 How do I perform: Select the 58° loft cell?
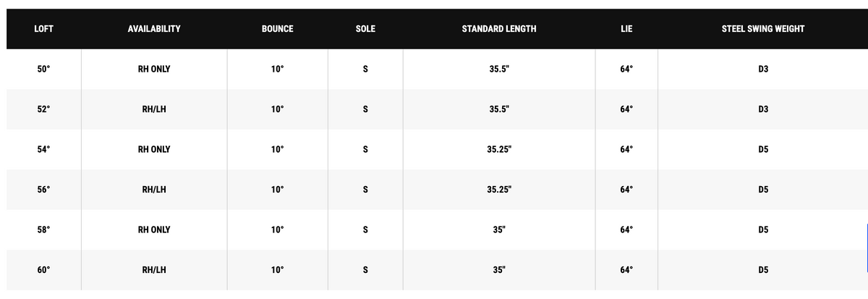pos(44,229)
